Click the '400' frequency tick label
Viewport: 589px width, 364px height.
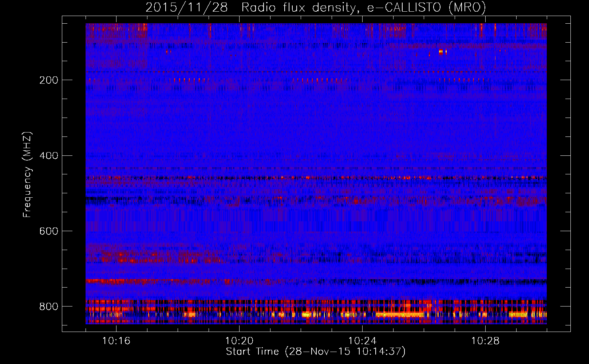(x=49, y=156)
